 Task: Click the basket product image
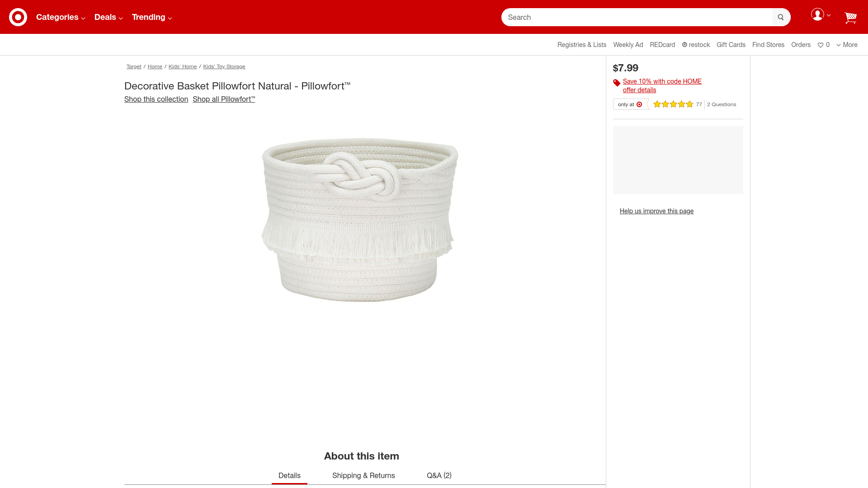click(360, 220)
